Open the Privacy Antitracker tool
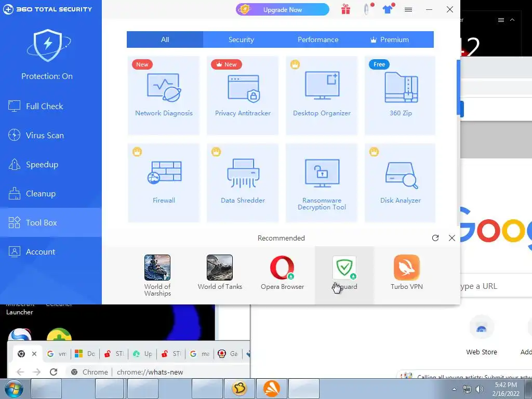Image resolution: width=532 pixels, height=399 pixels. click(x=243, y=96)
